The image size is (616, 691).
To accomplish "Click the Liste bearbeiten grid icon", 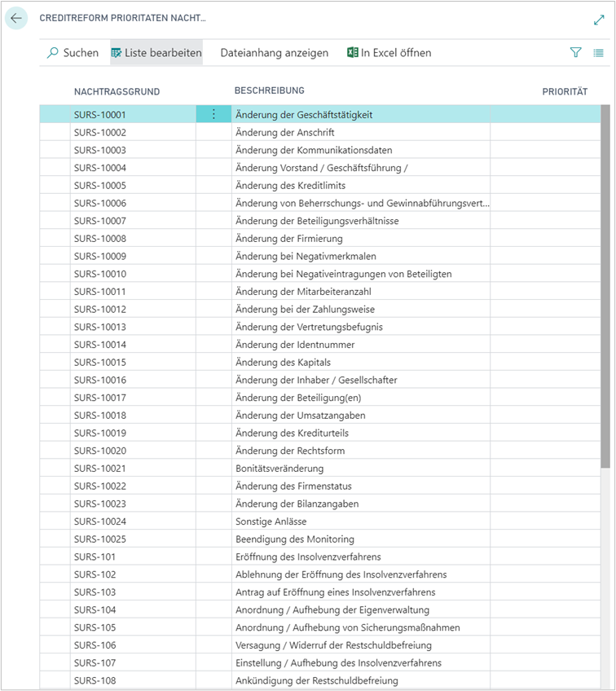I will [117, 53].
